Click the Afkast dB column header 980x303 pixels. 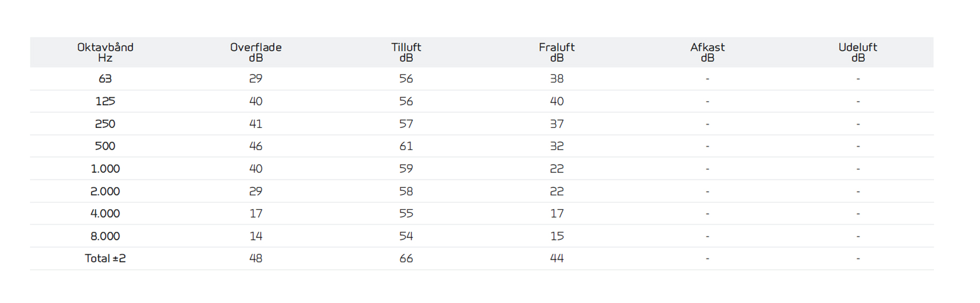[x=707, y=52]
